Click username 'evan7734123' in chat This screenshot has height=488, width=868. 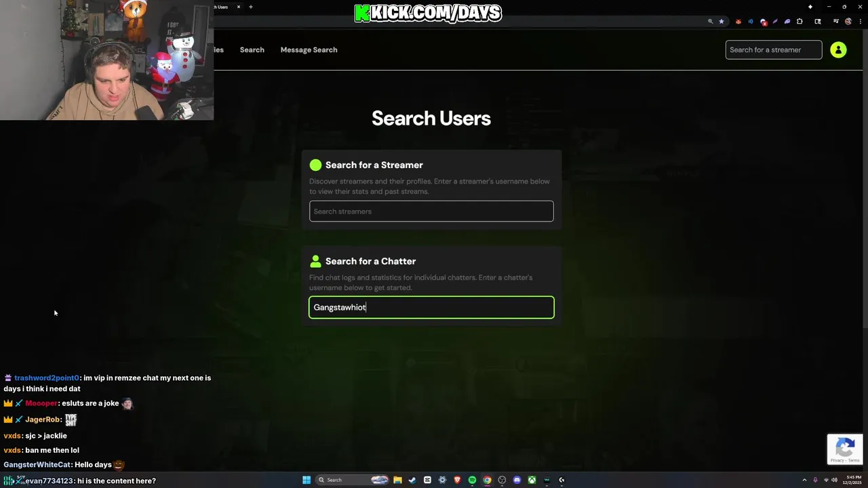point(49,481)
